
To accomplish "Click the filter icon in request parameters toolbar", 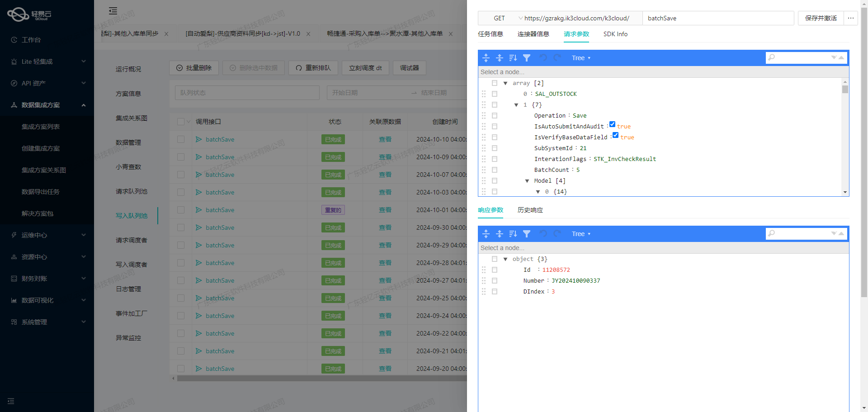I will tap(526, 57).
